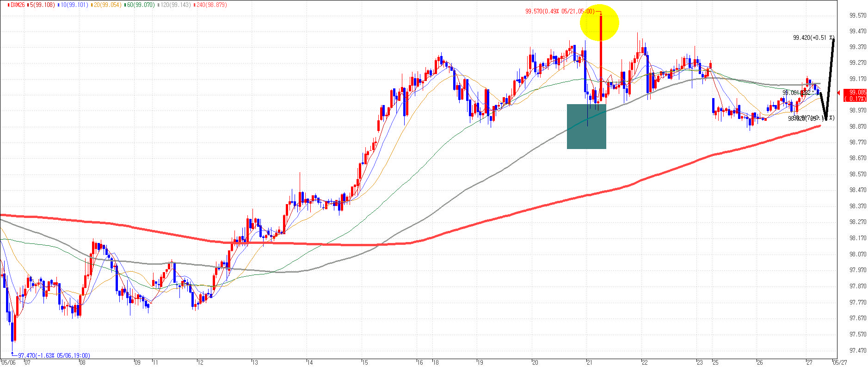
Task: Click the 99.420(+0.51 %) target label
Action: coord(813,37)
